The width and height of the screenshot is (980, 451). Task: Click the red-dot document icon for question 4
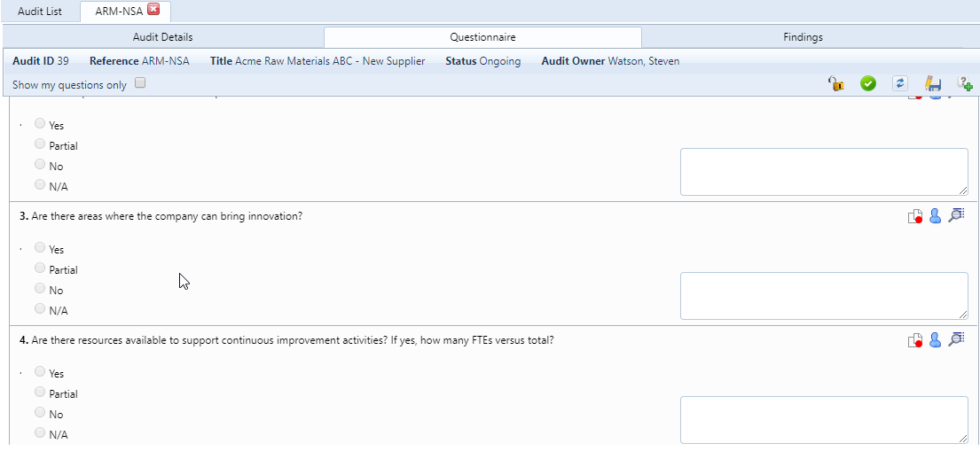point(915,340)
